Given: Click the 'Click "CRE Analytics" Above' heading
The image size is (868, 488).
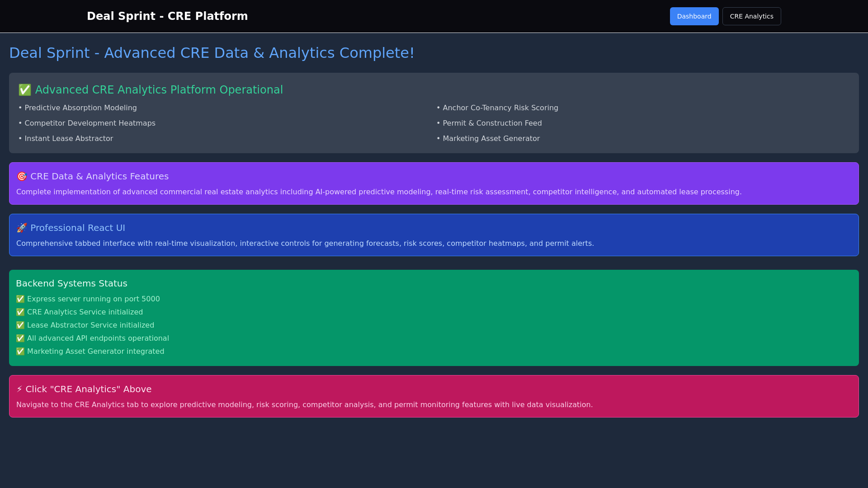Looking at the screenshot, I should point(88,389).
